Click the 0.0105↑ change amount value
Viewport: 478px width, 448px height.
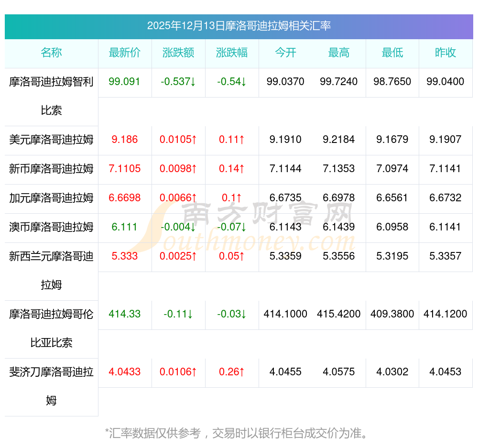(x=178, y=140)
